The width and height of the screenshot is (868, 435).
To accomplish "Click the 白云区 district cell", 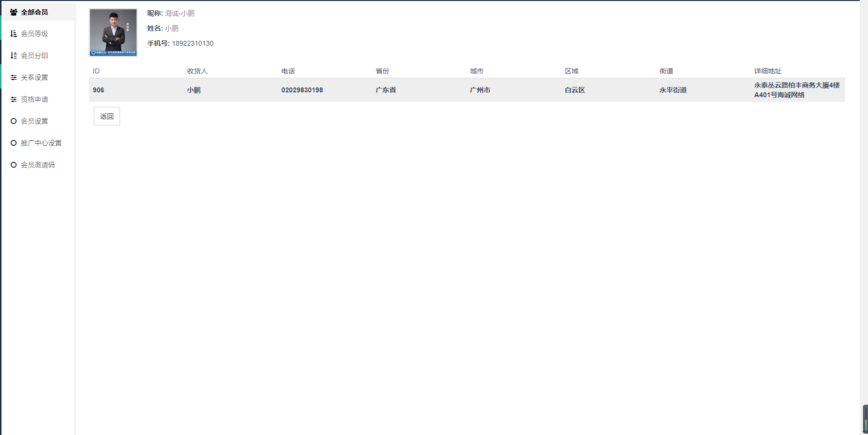I will tap(575, 90).
